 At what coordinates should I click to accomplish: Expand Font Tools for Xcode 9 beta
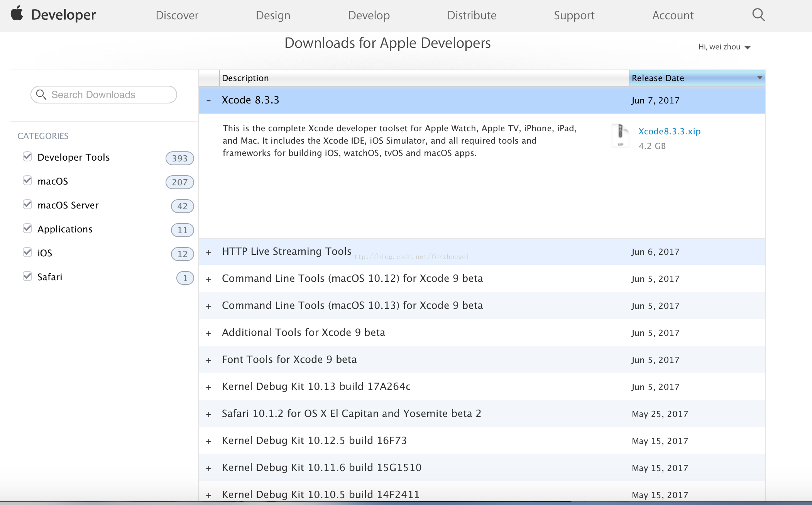pyautogui.click(x=209, y=360)
